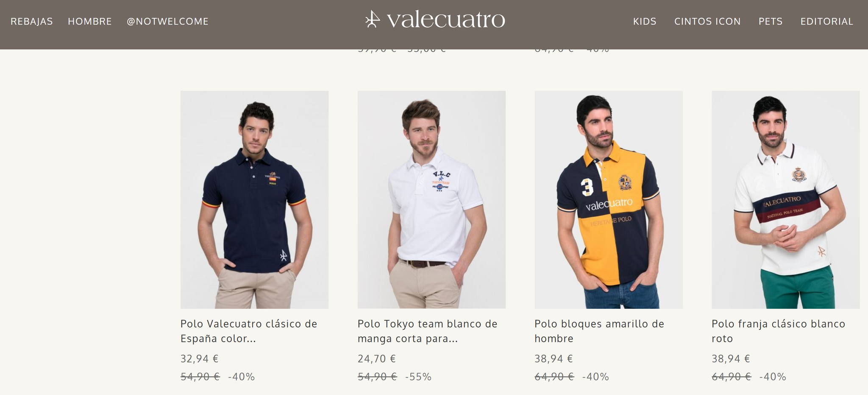Open the EDITORIAL navigation link
The width and height of the screenshot is (868, 395).
coord(826,22)
